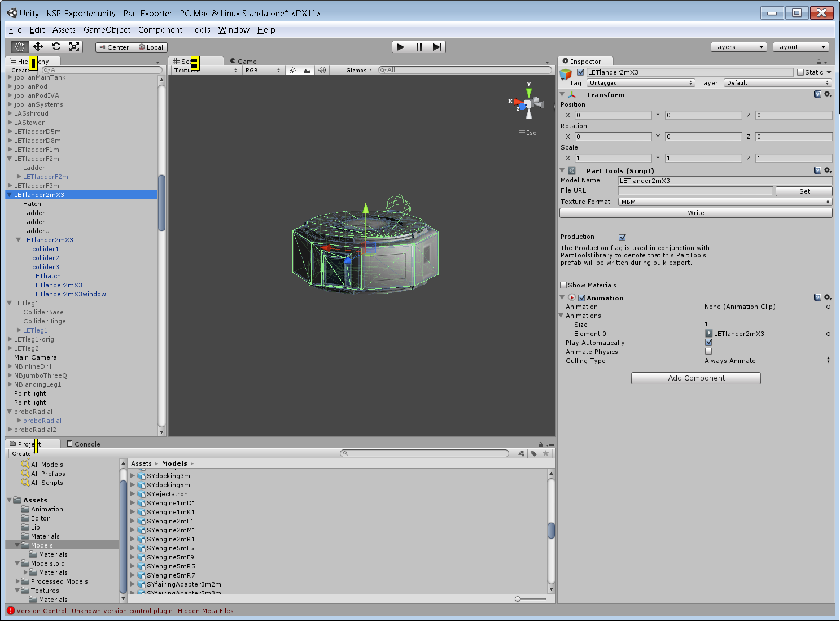Image resolution: width=840 pixels, height=621 pixels.
Task: Click the Write button
Action: [x=696, y=213]
